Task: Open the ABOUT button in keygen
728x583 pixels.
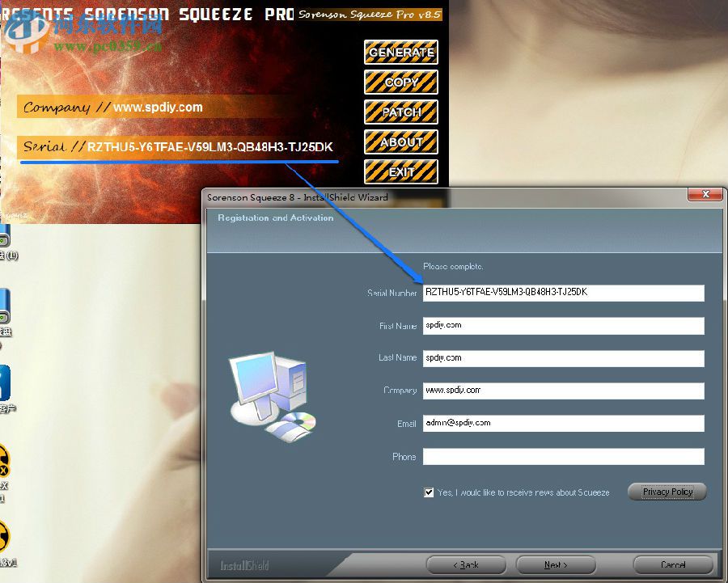Action: click(x=400, y=142)
